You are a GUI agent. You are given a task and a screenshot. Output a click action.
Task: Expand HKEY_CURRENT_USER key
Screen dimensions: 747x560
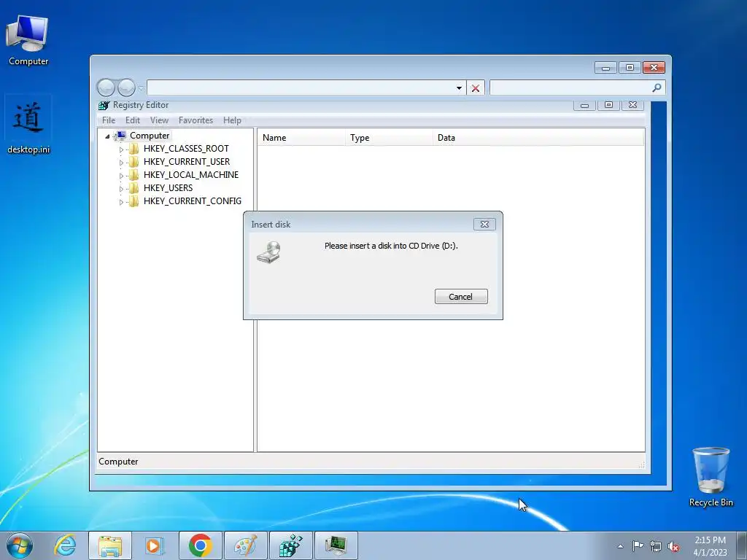pyautogui.click(x=121, y=163)
